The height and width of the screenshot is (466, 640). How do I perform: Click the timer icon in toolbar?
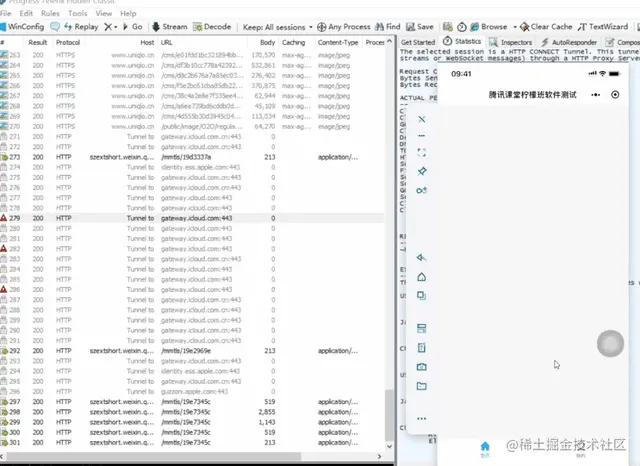point(462,27)
